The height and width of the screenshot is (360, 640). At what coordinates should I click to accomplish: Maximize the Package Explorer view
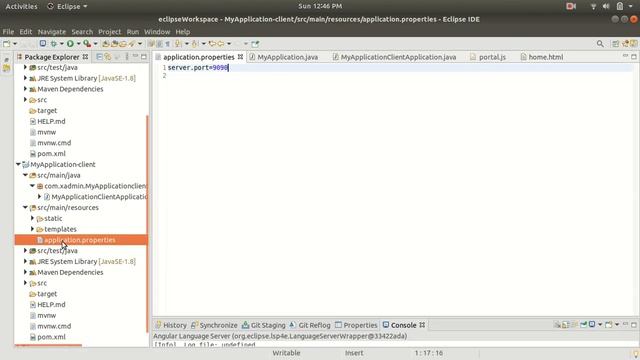point(144,57)
